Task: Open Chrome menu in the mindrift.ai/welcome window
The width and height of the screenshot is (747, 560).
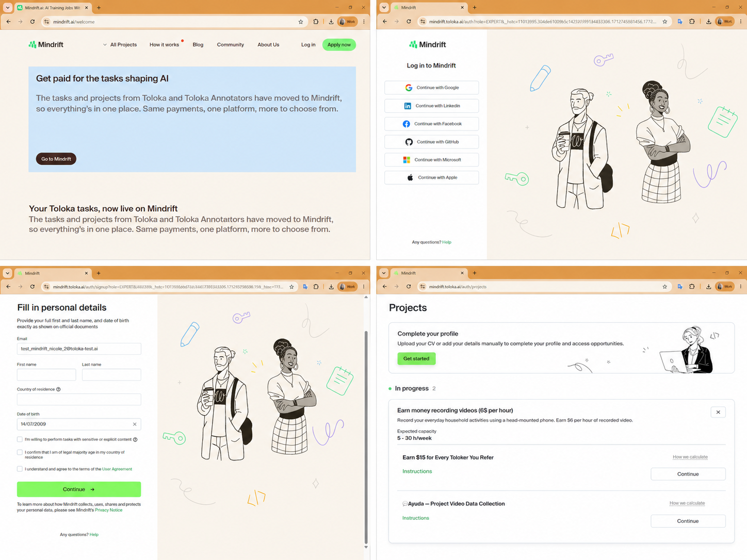Action: pos(364,22)
